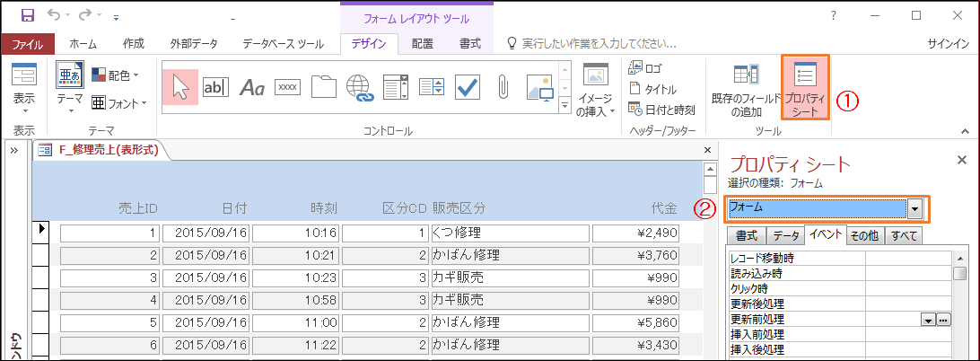Viewport: 980px width, 361px height.
Task: Expand the controls gallery More arrow
Action: [x=565, y=105]
